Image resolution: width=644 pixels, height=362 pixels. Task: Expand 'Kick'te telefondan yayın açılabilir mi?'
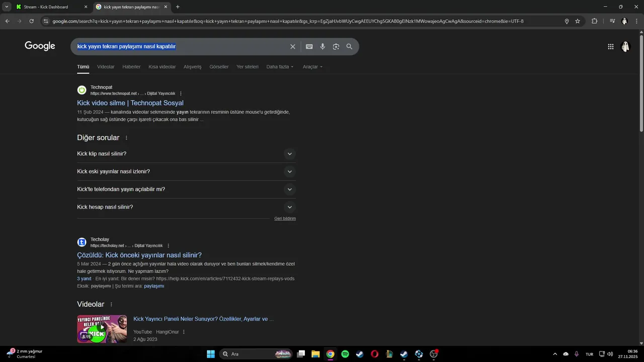click(x=186, y=190)
